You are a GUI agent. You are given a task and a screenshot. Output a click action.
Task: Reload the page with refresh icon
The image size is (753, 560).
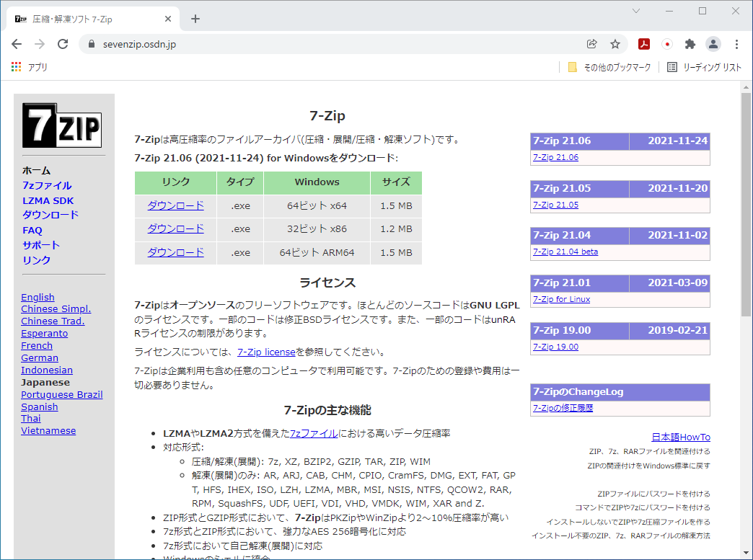tap(63, 44)
